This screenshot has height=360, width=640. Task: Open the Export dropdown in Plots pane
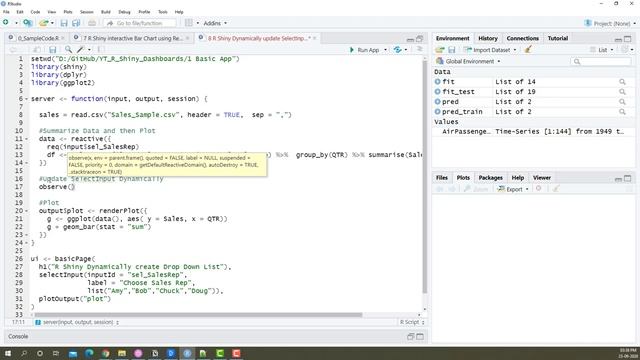513,189
